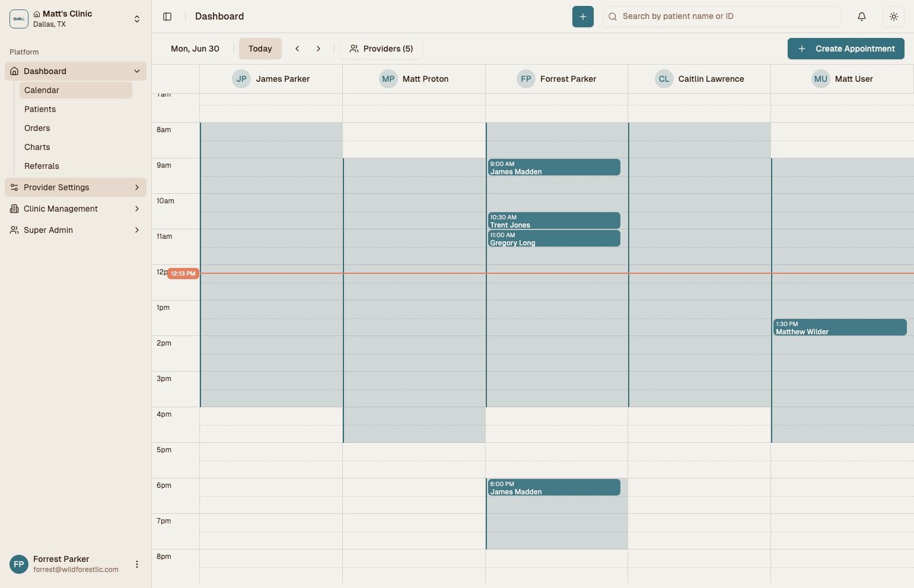
Task: Collapse the sidebar panel icon
Action: click(x=167, y=16)
